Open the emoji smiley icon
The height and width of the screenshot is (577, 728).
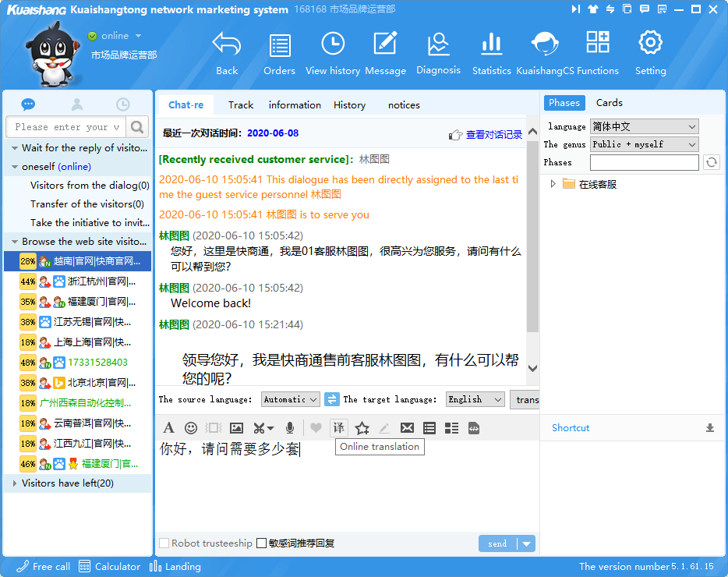[x=191, y=428]
